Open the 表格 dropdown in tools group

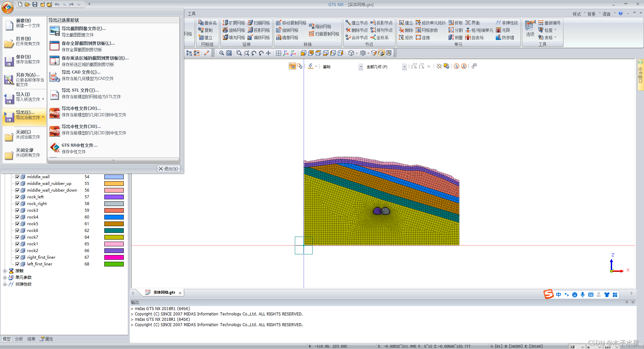click(x=555, y=38)
